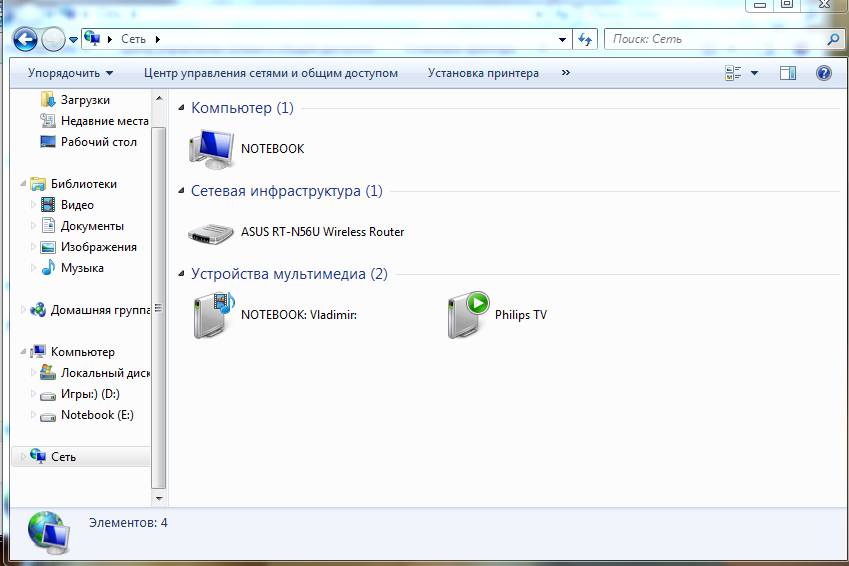Click the Refresh button
This screenshot has width=849, height=566.
click(x=585, y=39)
